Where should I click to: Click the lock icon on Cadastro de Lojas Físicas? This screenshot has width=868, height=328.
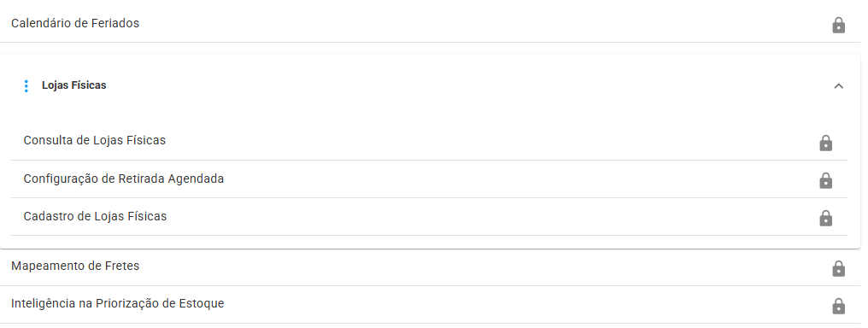pos(825,218)
